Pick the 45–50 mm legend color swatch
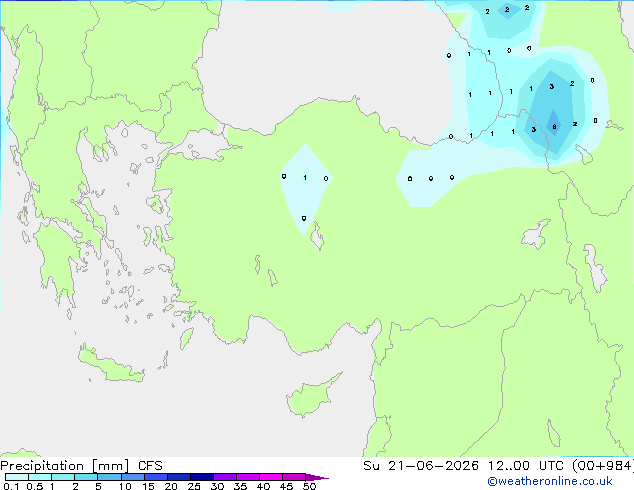 tap(294, 477)
